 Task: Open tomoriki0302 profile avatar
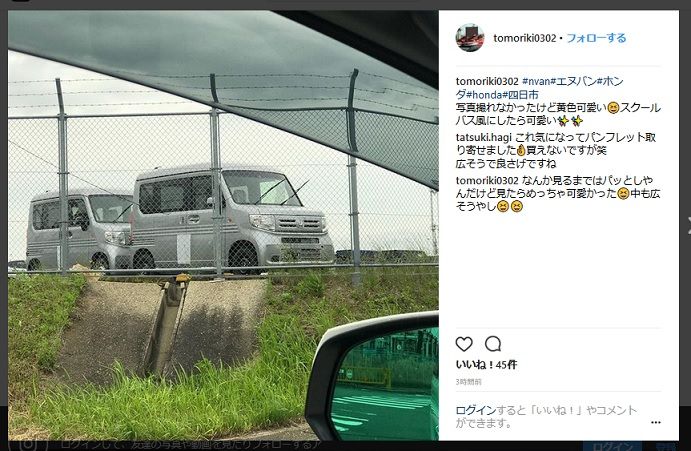point(470,38)
